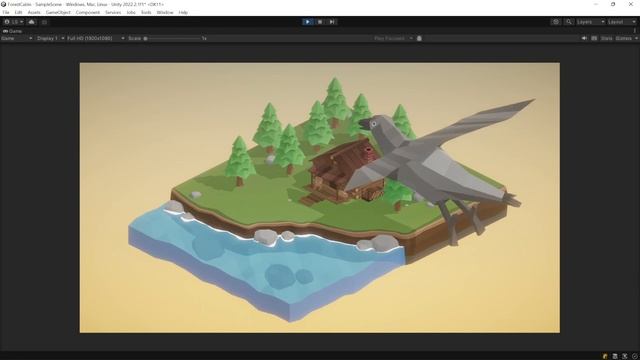Open the Game view mode dropdown
Viewport: 640px width, 360px height.
click(x=17, y=38)
